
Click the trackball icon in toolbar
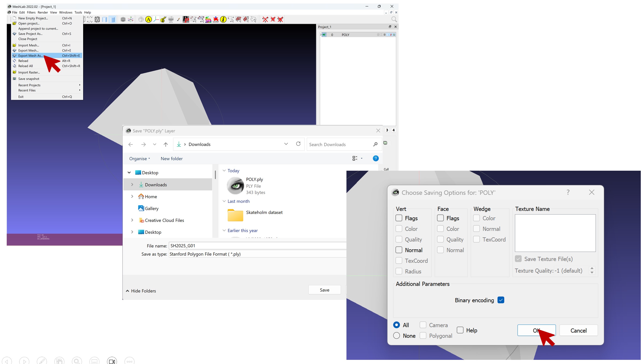click(141, 19)
